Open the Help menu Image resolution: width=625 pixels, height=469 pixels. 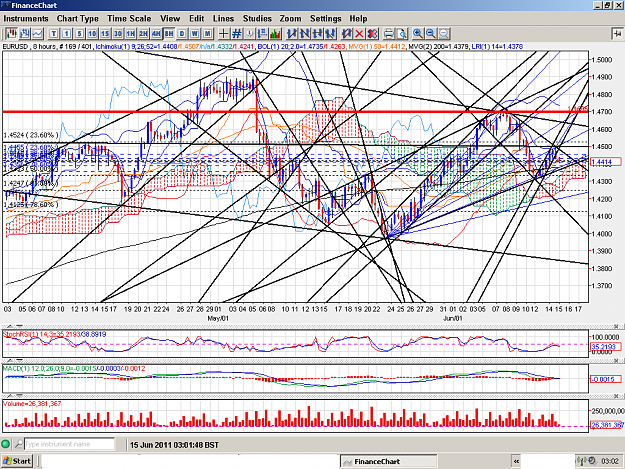358,18
